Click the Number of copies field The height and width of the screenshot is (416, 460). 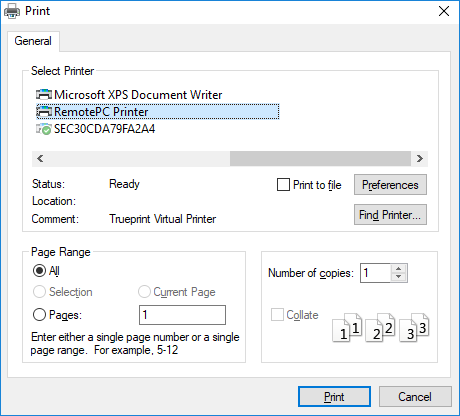(375, 273)
